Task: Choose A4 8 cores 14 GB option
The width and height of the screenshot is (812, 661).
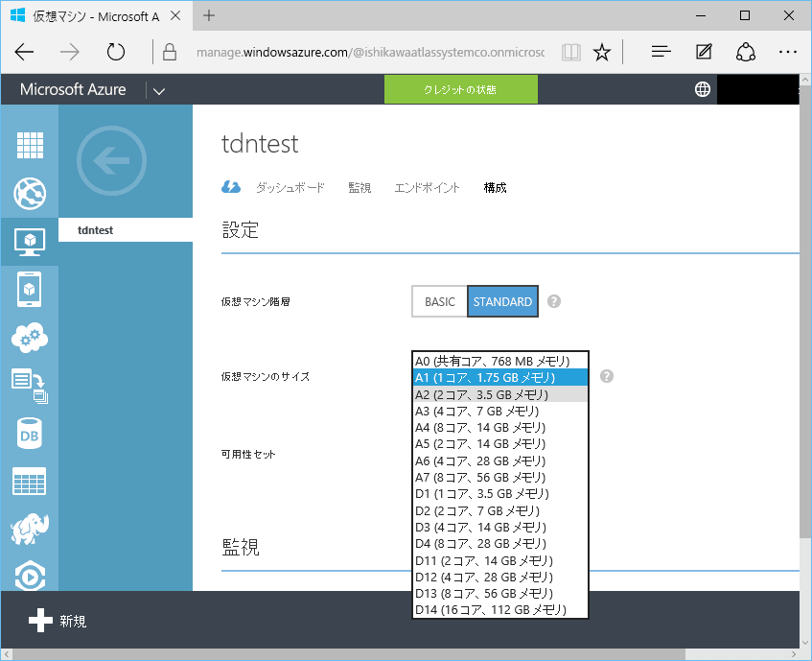Action: (500, 428)
